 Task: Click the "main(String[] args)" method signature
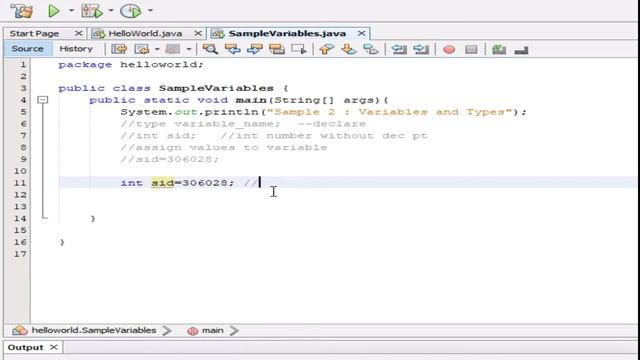308,100
